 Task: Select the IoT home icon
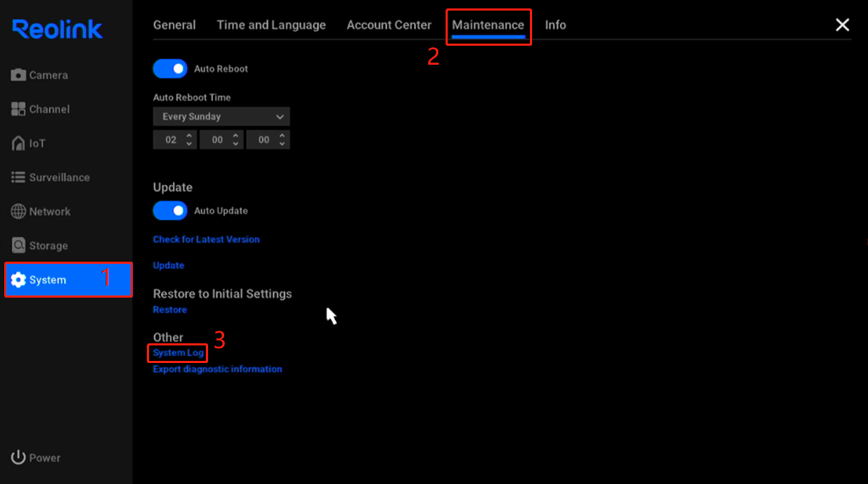click(18, 144)
